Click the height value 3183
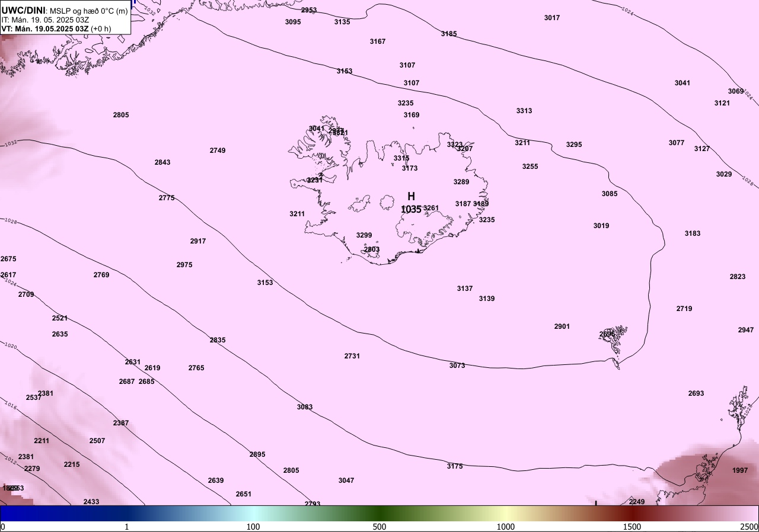This screenshot has width=759, height=532. 693,233
